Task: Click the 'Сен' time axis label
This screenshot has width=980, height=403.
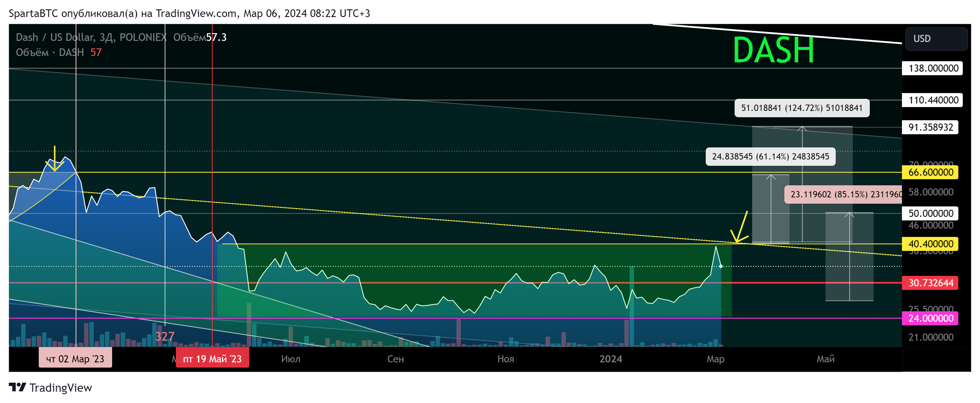Action: click(396, 359)
